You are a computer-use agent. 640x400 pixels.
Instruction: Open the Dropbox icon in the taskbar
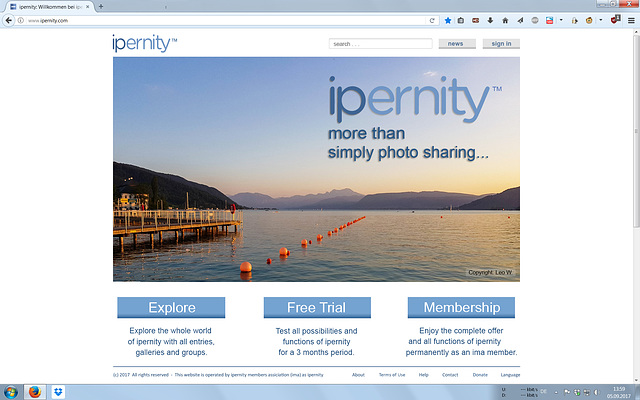click(x=58, y=392)
